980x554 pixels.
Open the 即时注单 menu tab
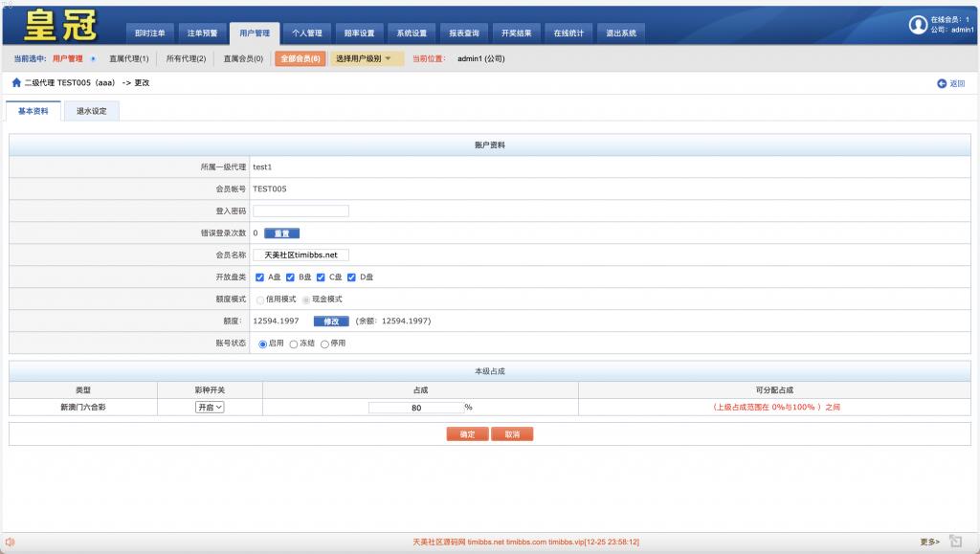click(x=150, y=33)
